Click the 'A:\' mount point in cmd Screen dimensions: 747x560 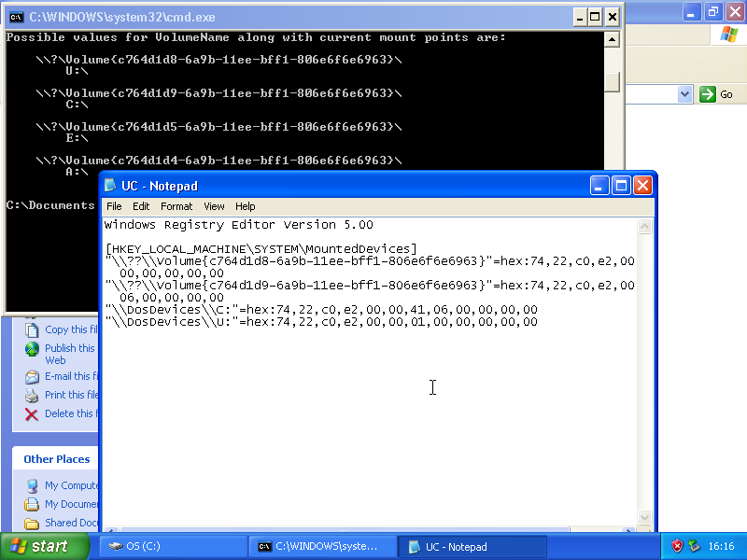[77, 172]
